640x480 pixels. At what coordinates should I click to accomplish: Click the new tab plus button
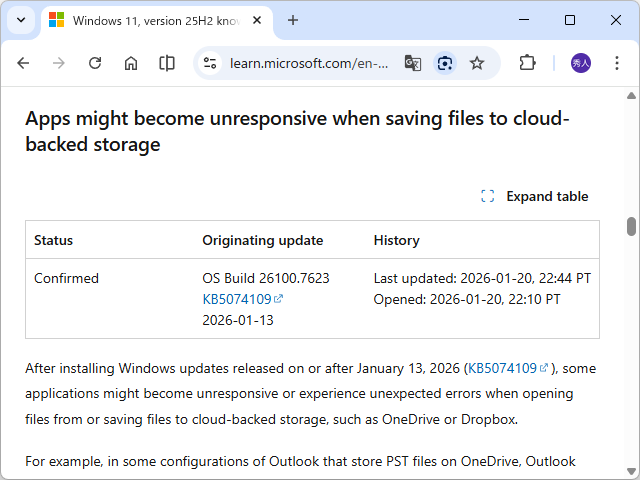293,20
